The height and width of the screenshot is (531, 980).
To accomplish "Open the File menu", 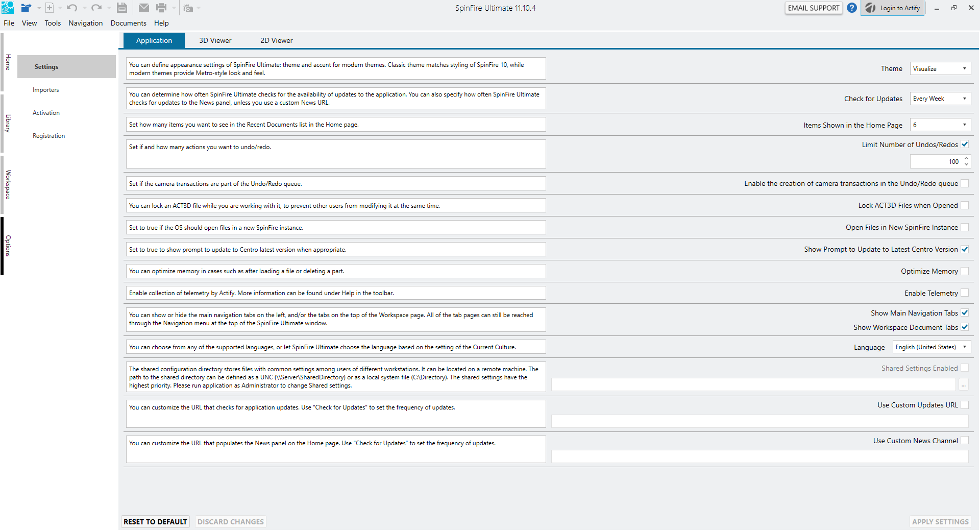I will tap(9, 23).
